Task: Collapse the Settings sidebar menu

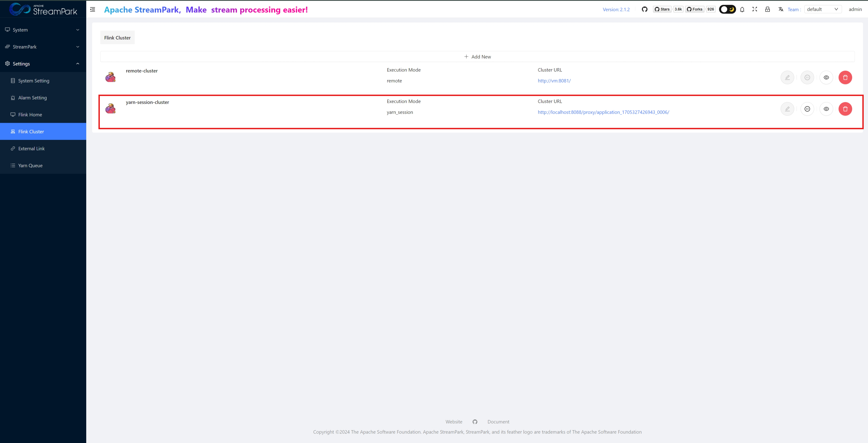Action: [x=43, y=64]
